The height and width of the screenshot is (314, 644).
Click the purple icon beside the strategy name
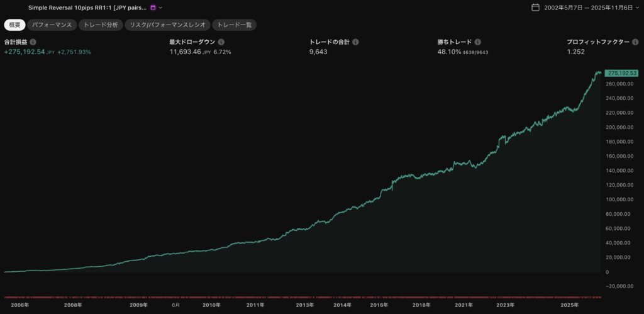(153, 8)
